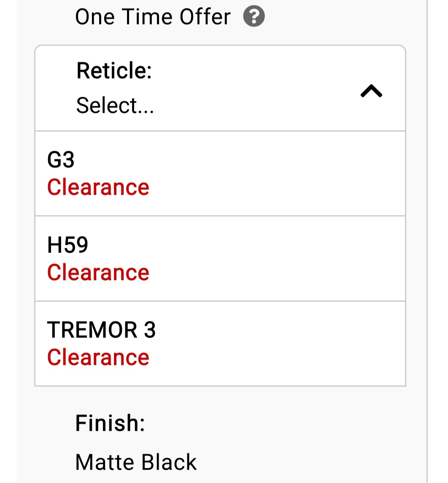Click the Clearance tag under G3
448x483 pixels.
(x=98, y=187)
